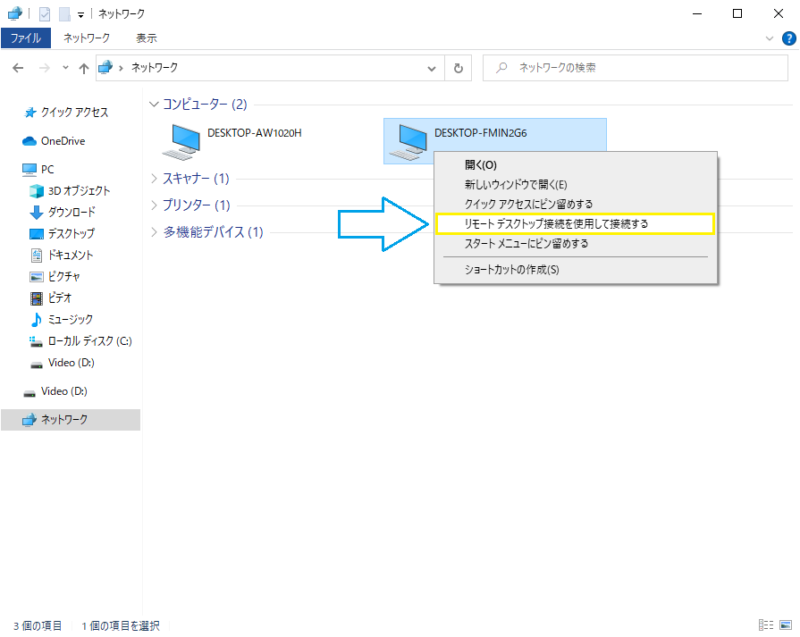The image size is (800, 637).
Task: Select OneDrive label in navigation pane
Action: (x=63, y=141)
